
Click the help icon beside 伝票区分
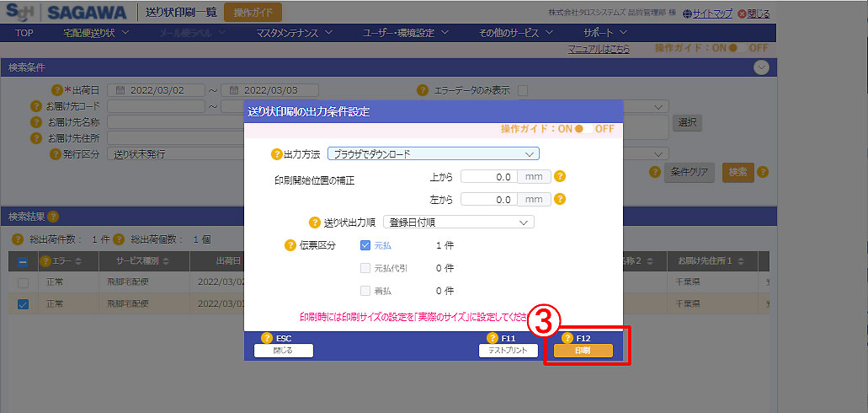click(291, 245)
